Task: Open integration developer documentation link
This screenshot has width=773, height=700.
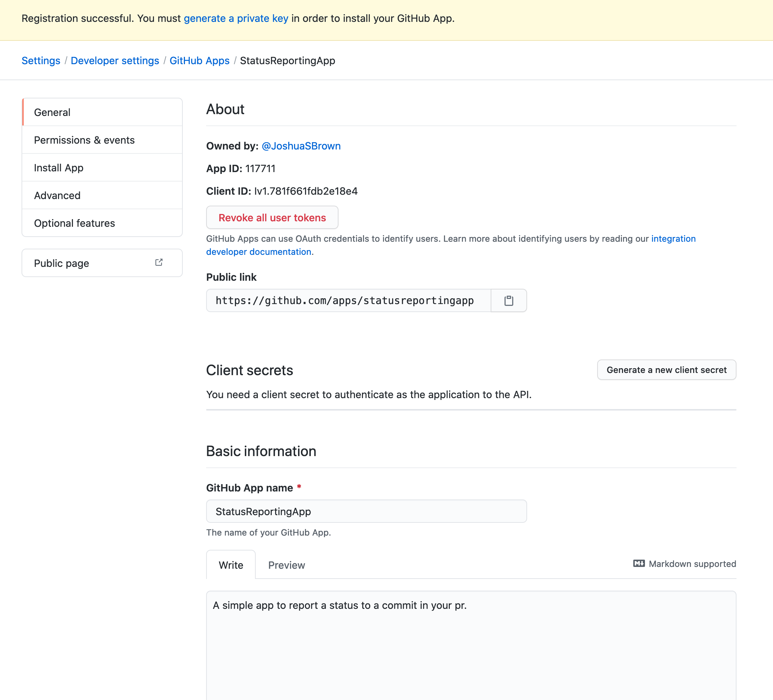Action: click(451, 245)
